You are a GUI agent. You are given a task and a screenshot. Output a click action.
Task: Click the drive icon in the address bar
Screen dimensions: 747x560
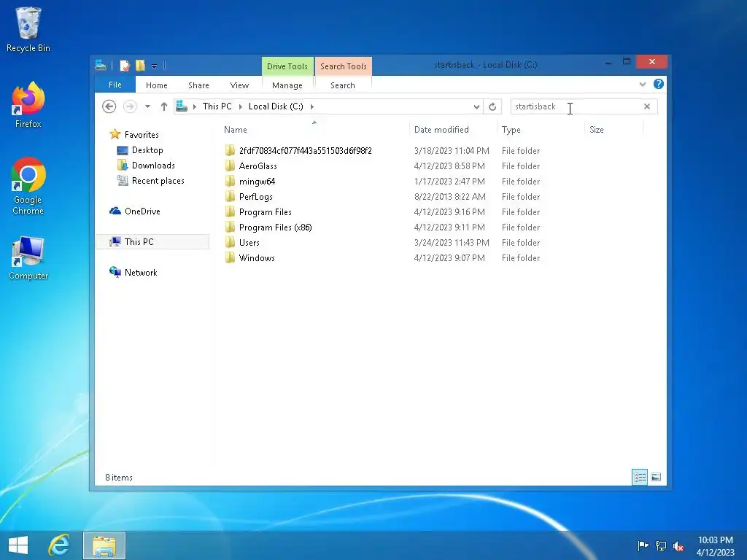[x=182, y=106]
